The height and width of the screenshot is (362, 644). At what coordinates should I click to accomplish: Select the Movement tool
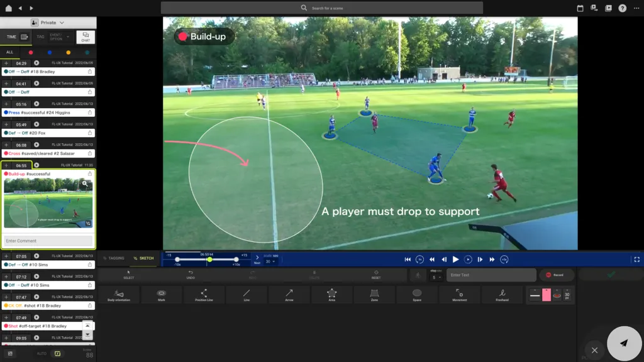(x=460, y=295)
